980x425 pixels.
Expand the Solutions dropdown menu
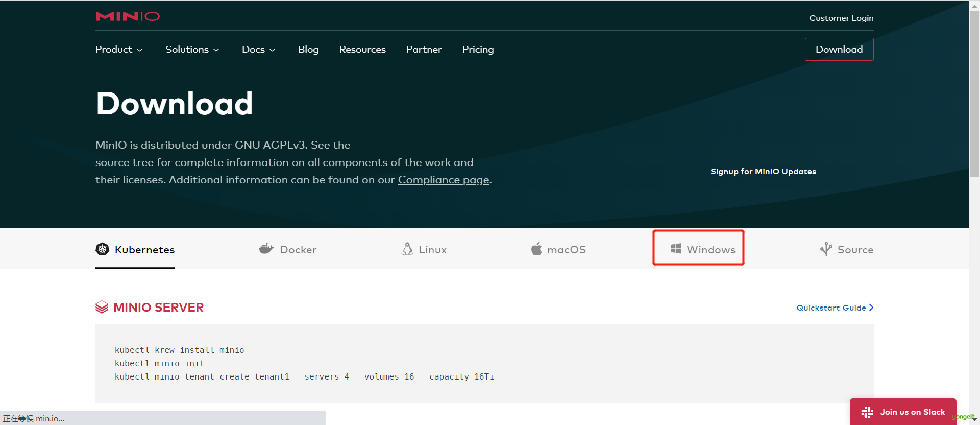click(192, 50)
